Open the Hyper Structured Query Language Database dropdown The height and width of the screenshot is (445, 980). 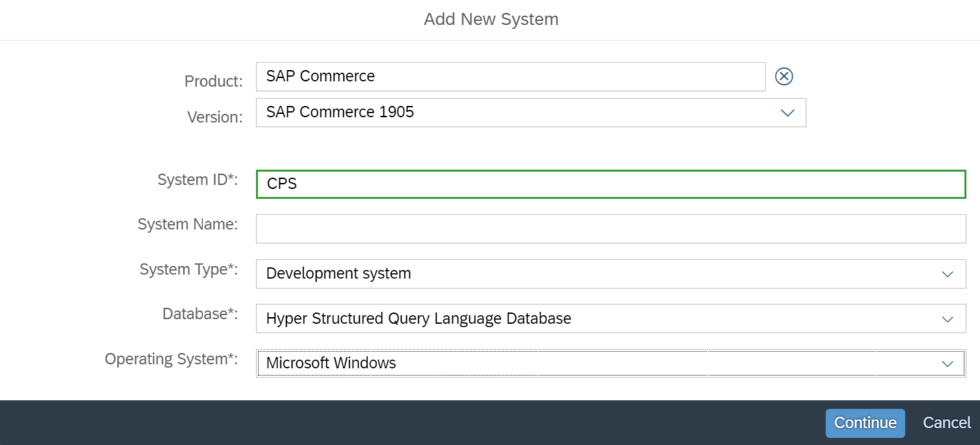(x=598, y=319)
